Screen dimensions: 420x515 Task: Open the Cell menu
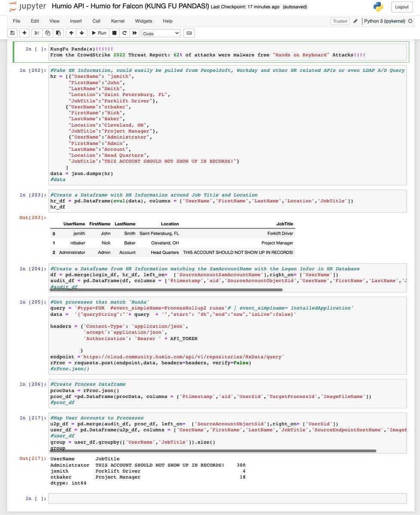click(96, 21)
